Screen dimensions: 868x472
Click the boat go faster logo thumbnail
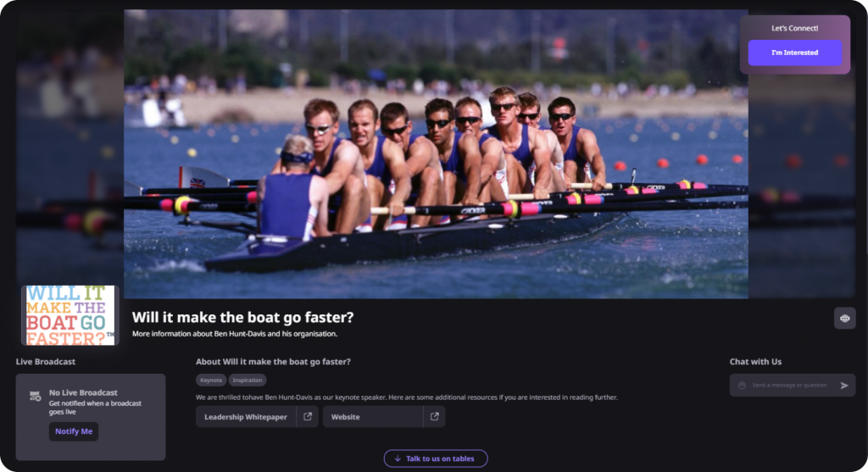tap(70, 315)
